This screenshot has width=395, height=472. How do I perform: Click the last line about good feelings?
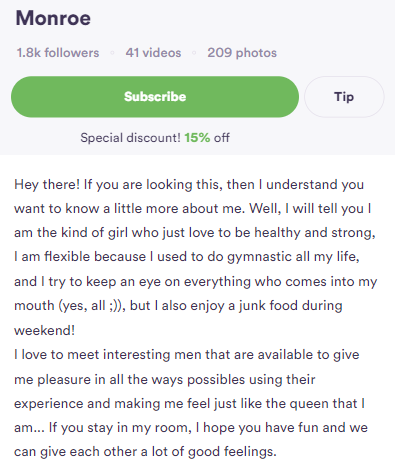[x=145, y=452]
